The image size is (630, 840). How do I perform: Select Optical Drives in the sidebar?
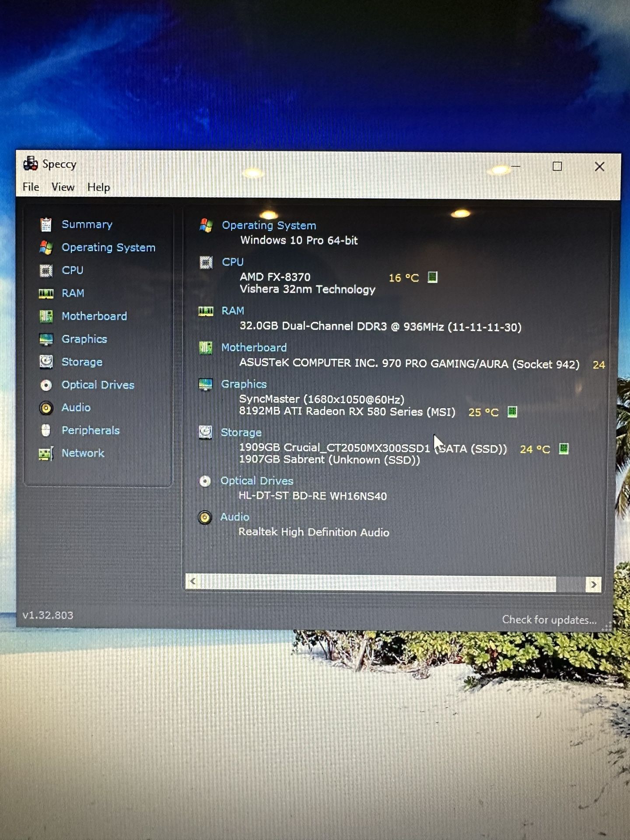point(98,385)
